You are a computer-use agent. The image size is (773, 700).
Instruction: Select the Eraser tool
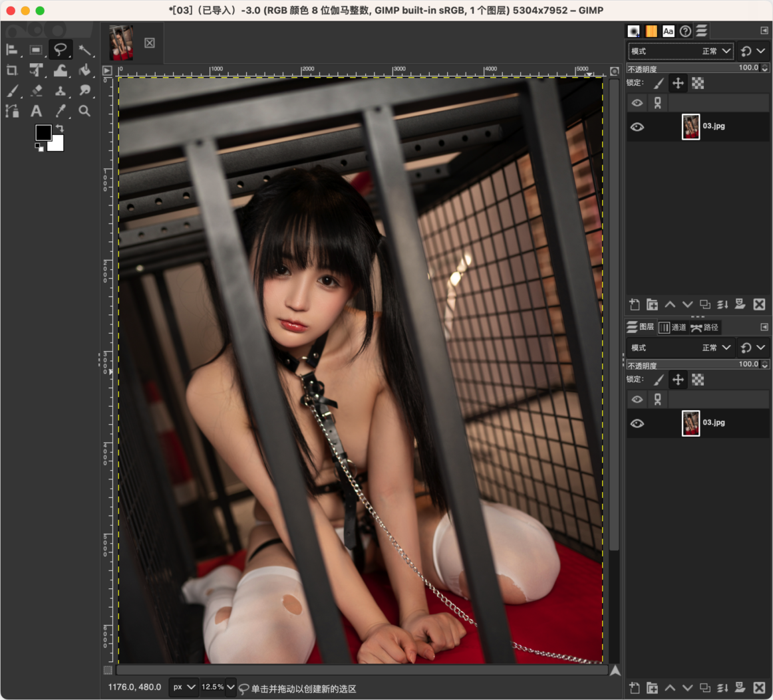pos(35,90)
